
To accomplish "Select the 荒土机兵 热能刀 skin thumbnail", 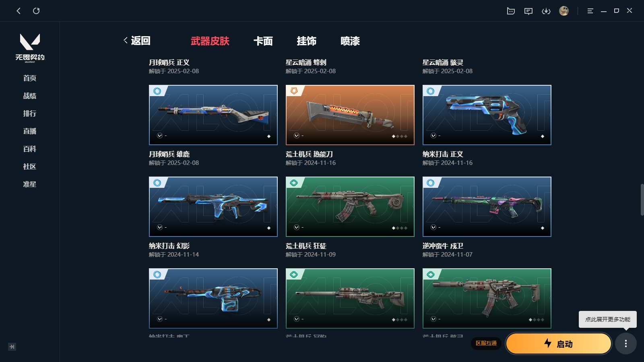I will click(350, 115).
